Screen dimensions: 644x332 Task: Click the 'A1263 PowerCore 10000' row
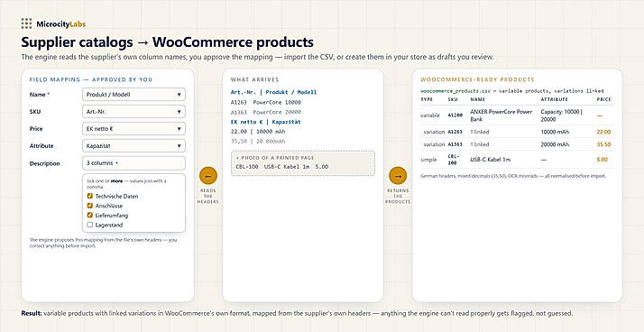click(266, 102)
